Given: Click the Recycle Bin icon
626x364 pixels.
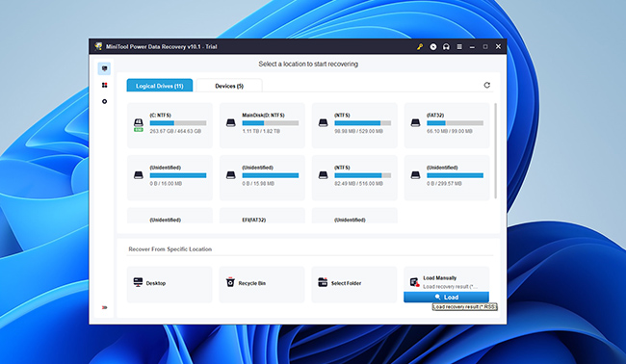Looking at the screenshot, I should [230, 282].
